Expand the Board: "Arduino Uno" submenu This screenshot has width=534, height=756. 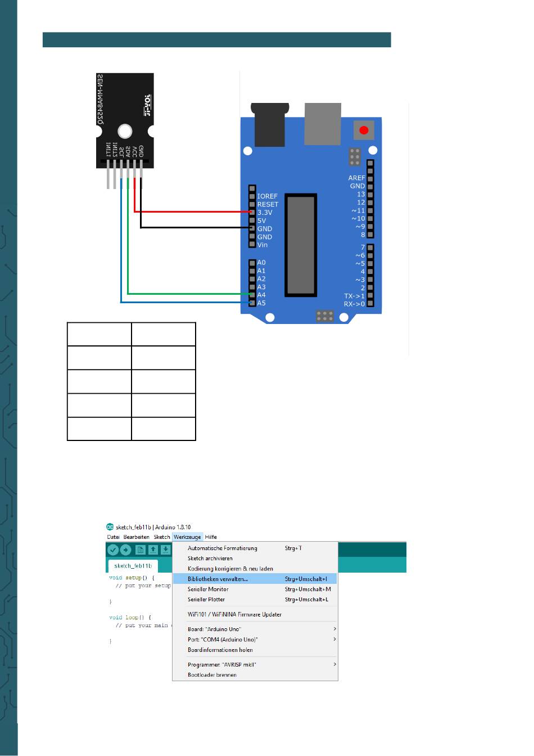pyautogui.click(x=255, y=629)
